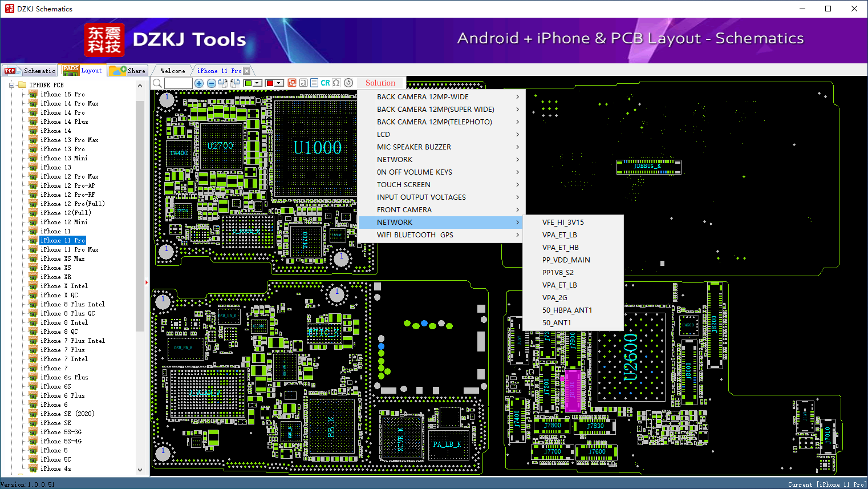Click the blue component outline toolbar icon

point(314,83)
